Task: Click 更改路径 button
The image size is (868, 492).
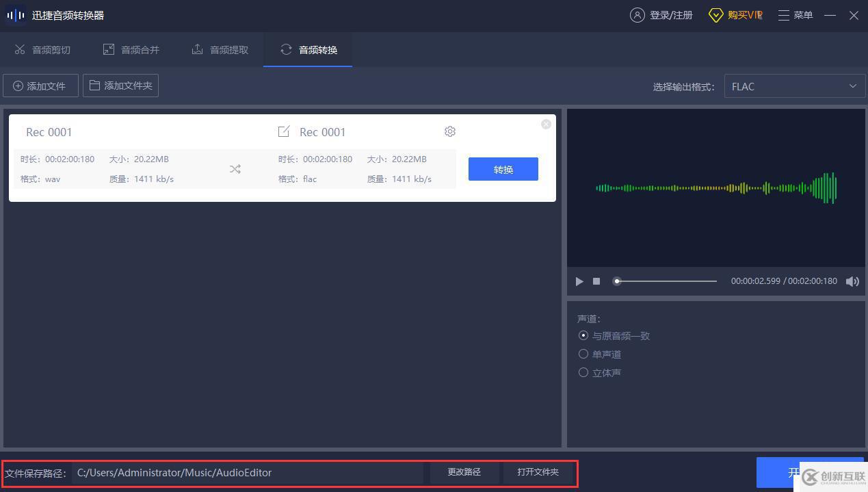Action: pyautogui.click(x=464, y=472)
